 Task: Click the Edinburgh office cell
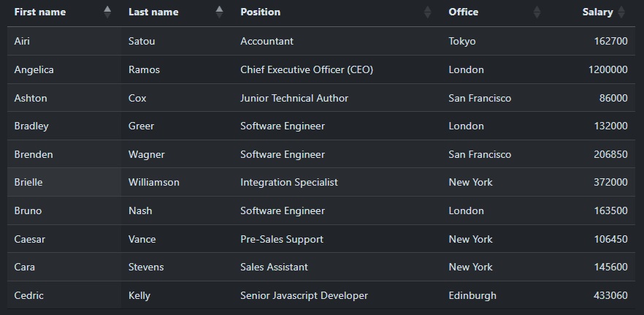[472, 296]
